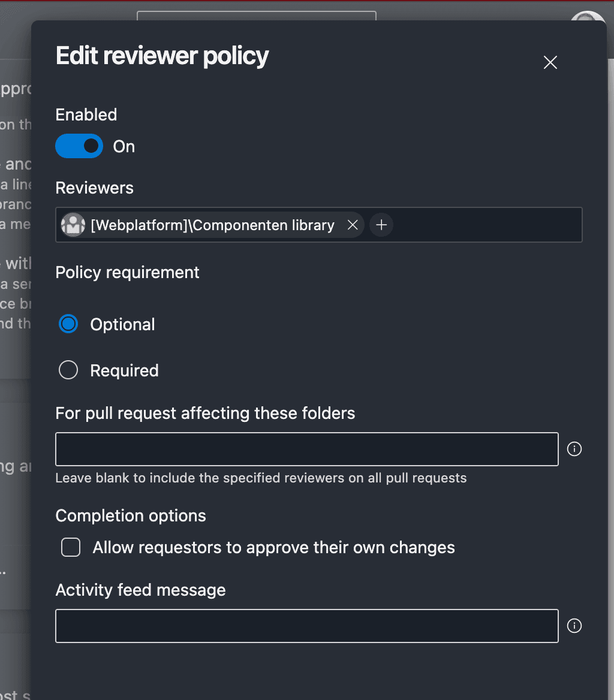The height and width of the screenshot is (700, 614).
Task: Click the info icon beside Activity feed message
Action: click(574, 625)
